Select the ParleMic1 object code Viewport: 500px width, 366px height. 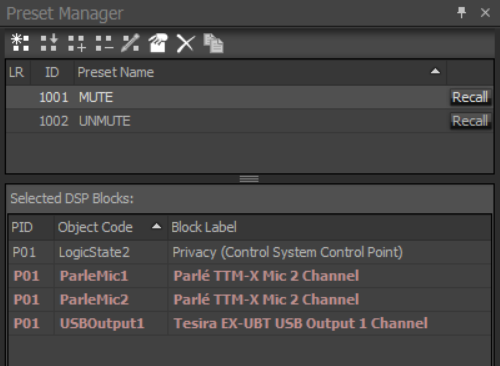tap(94, 276)
